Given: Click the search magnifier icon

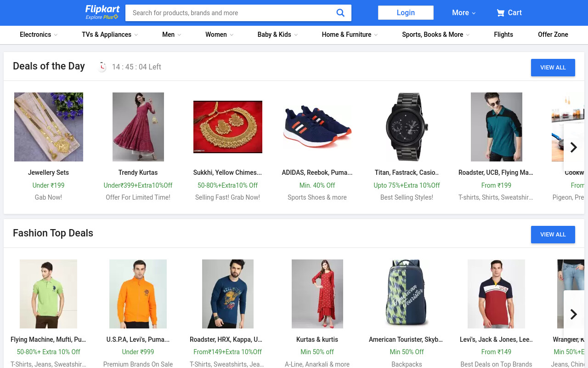Looking at the screenshot, I should [340, 13].
